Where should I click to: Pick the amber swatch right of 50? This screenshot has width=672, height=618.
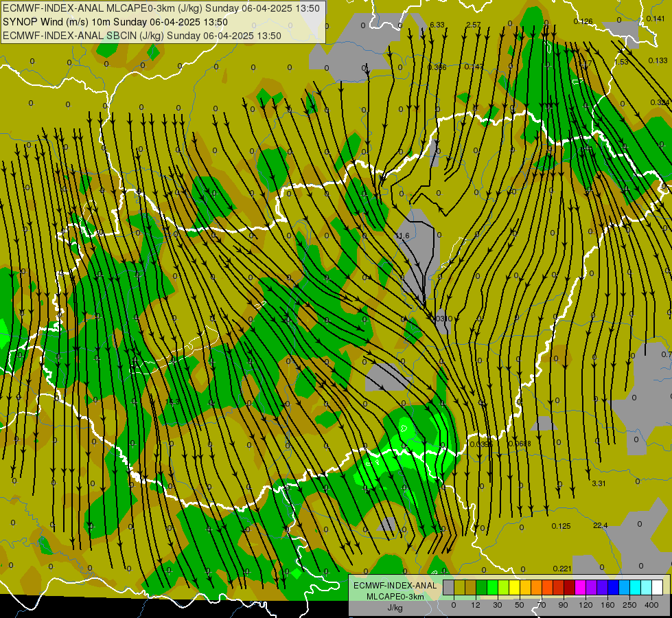[x=526, y=587]
